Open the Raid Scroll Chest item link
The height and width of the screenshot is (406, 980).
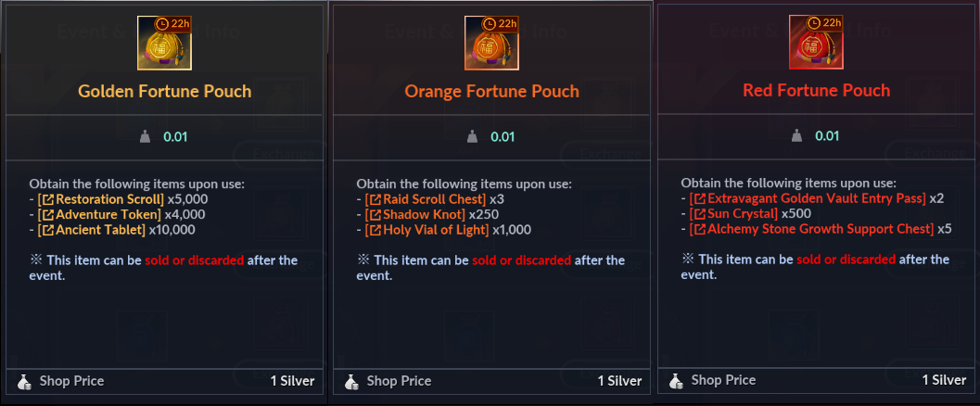pos(426,198)
